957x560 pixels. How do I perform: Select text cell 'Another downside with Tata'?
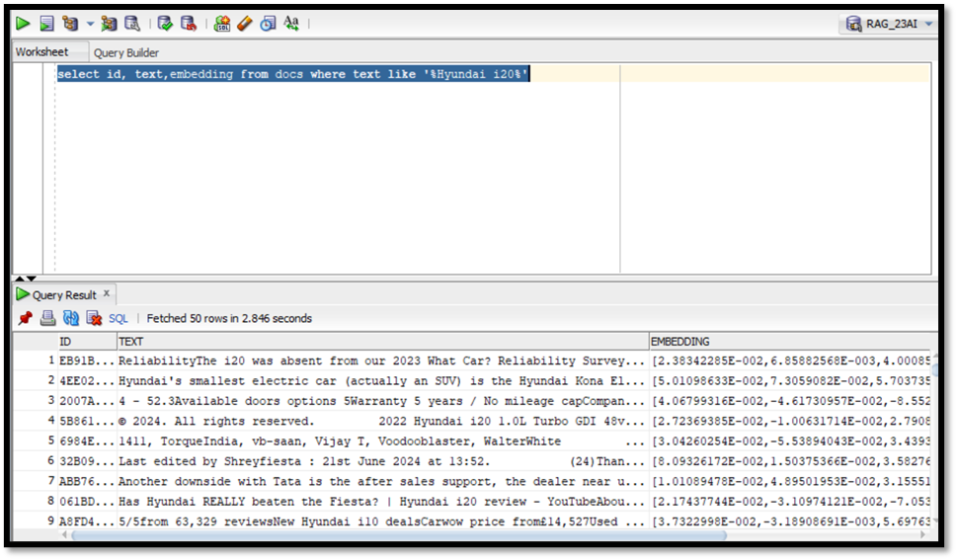[x=382, y=482]
